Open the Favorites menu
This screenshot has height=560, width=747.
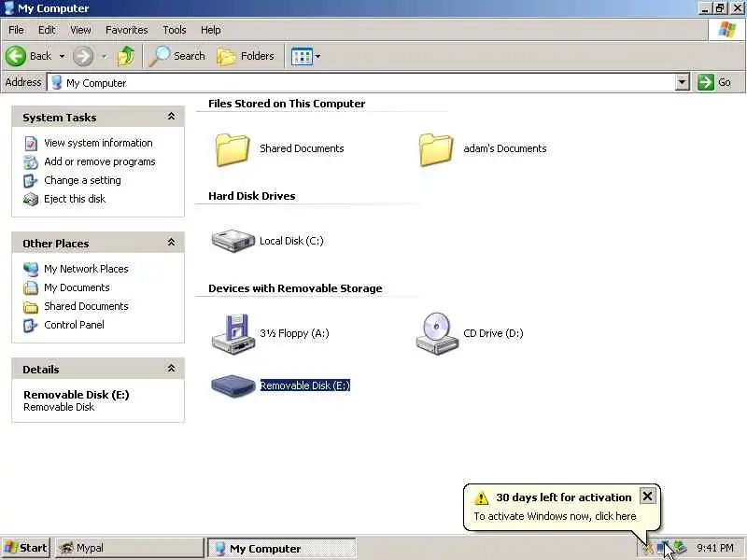127,30
